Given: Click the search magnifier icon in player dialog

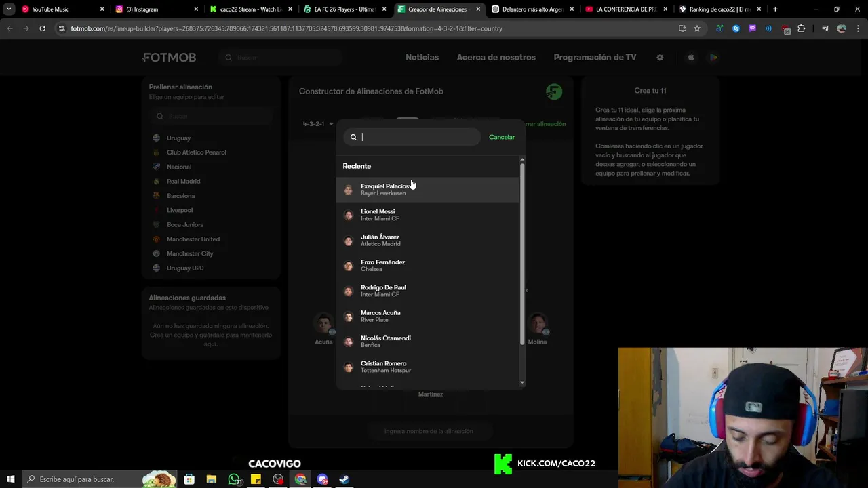Looking at the screenshot, I should point(353,137).
